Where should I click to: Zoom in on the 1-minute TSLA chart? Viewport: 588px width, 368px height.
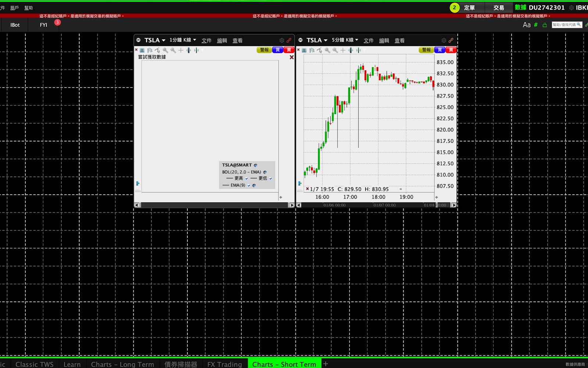[165, 50]
